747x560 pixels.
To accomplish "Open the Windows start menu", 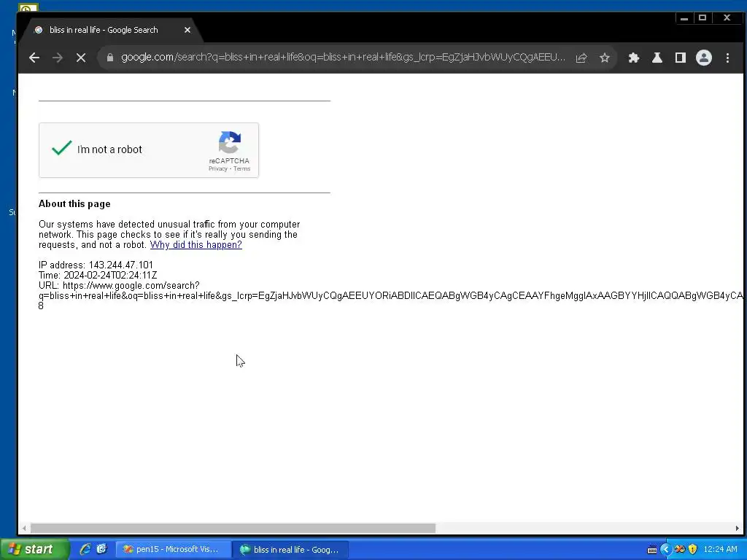I will [x=34, y=550].
